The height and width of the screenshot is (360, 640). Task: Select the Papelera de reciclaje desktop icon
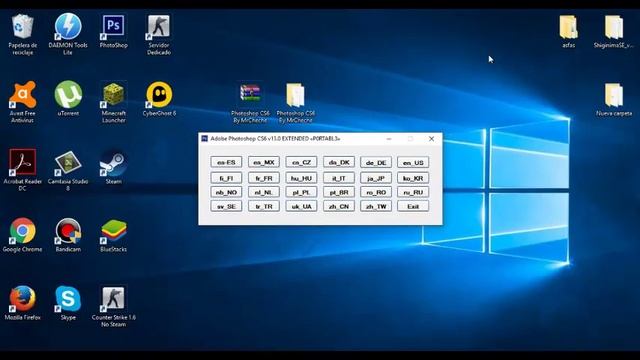[x=22, y=34]
